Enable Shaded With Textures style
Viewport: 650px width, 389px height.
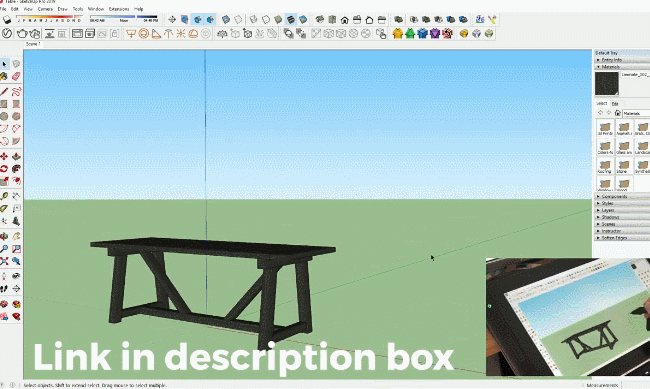(291, 19)
